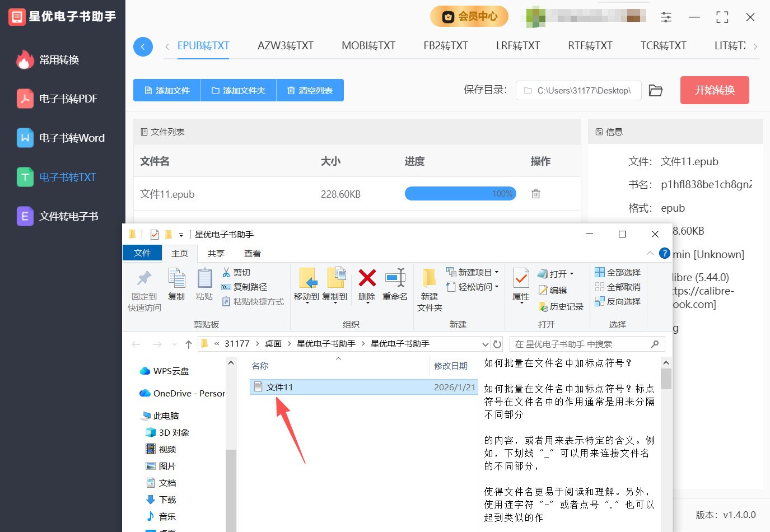Screen dimensions: 770x532
Task: Click the 添加文件 button
Action: tap(167, 90)
